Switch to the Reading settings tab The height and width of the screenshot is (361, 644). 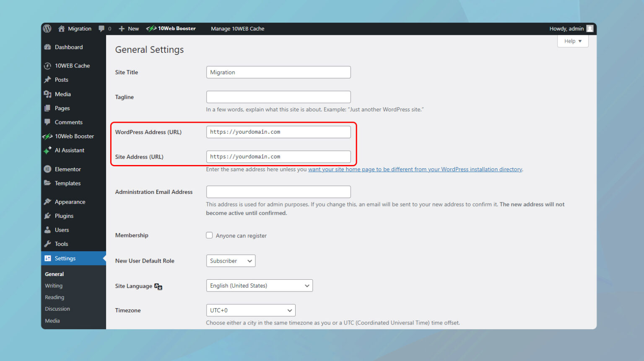54,297
